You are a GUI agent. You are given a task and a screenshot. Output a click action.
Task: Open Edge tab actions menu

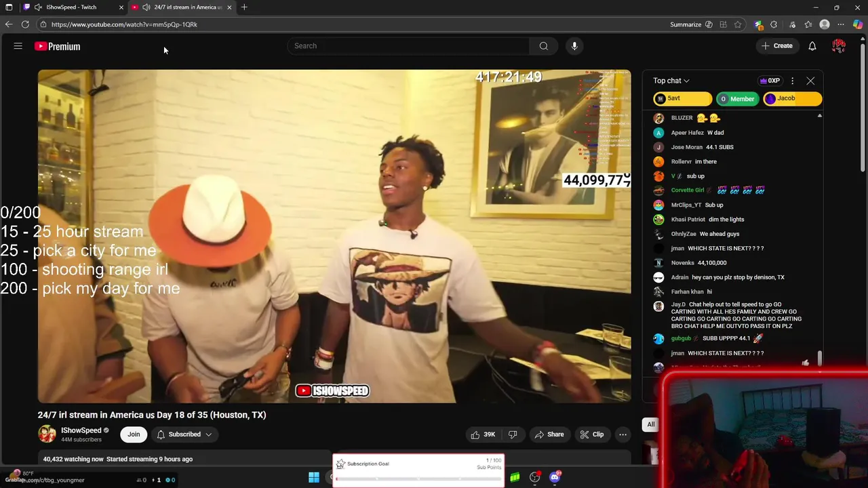(x=9, y=7)
